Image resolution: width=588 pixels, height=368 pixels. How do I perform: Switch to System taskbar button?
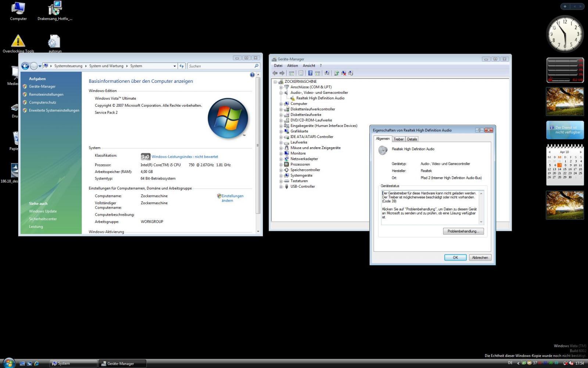pyautogui.click(x=73, y=363)
